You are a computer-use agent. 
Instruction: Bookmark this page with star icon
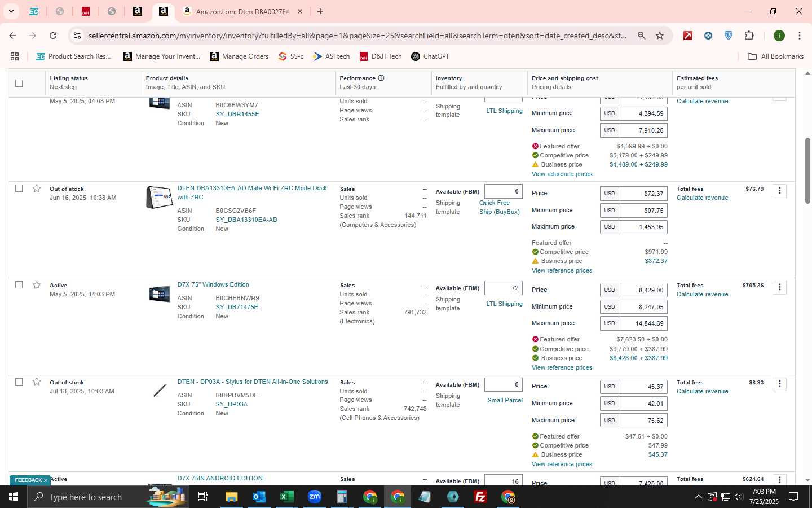pos(660,36)
